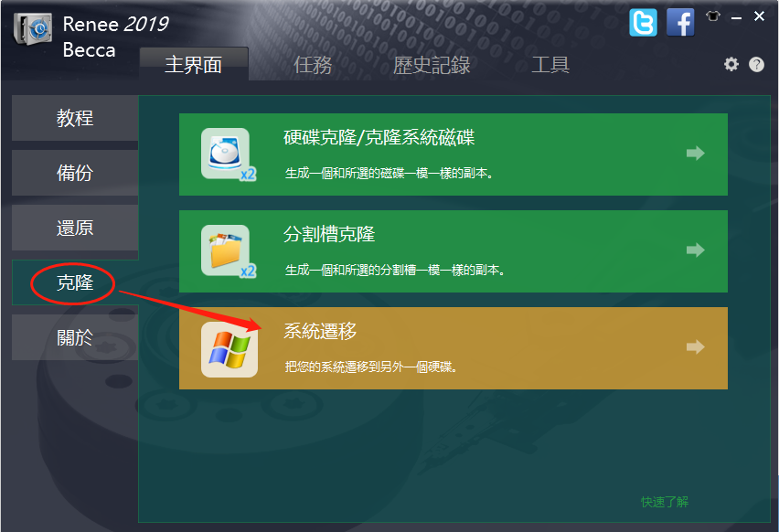Click the partition clone folder icon

(228, 250)
